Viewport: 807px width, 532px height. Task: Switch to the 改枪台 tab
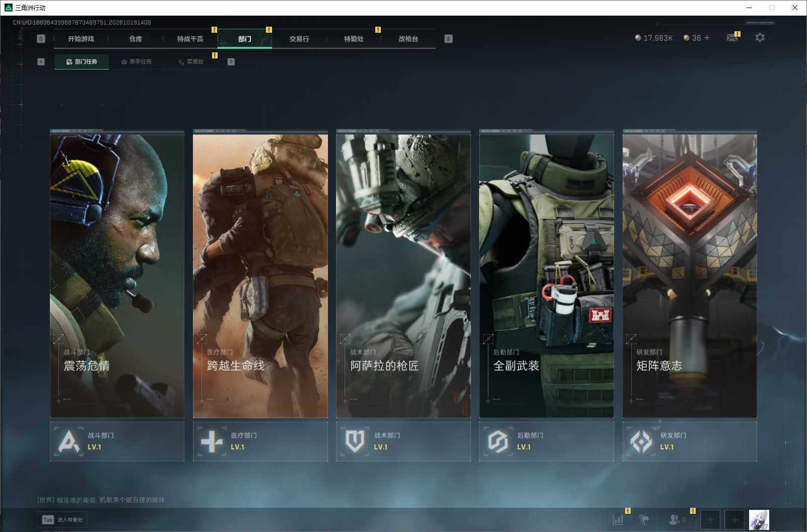408,39
